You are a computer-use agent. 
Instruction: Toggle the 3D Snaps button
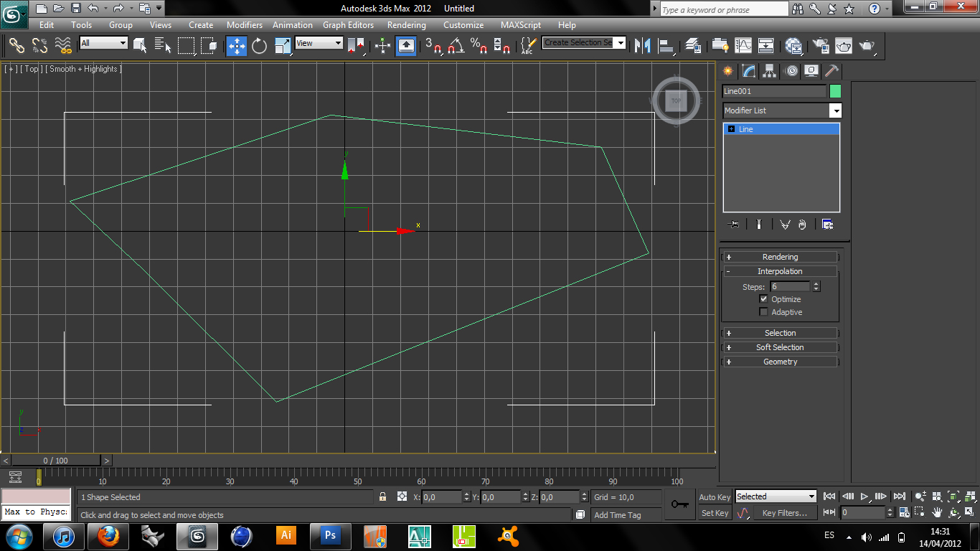pyautogui.click(x=433, y=46)
